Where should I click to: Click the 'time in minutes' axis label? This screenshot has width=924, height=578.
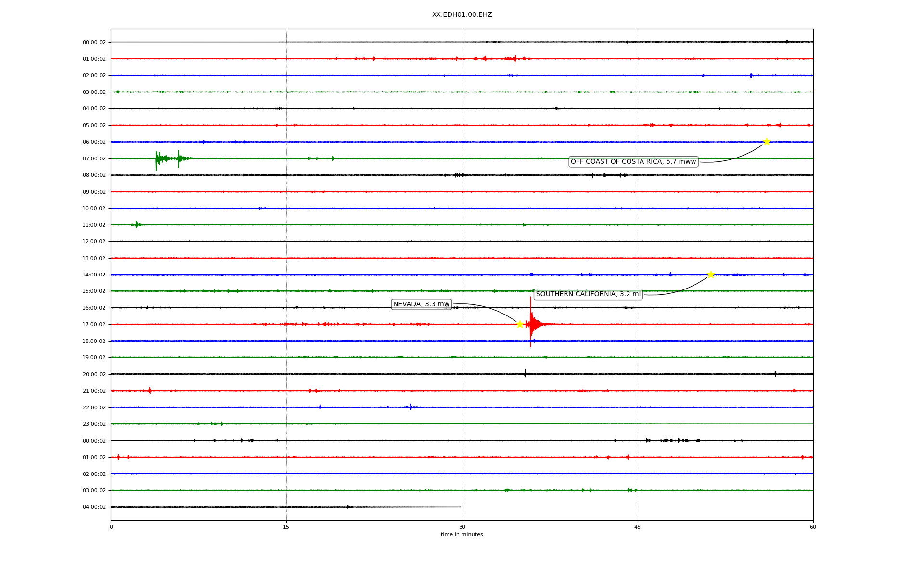462,534
